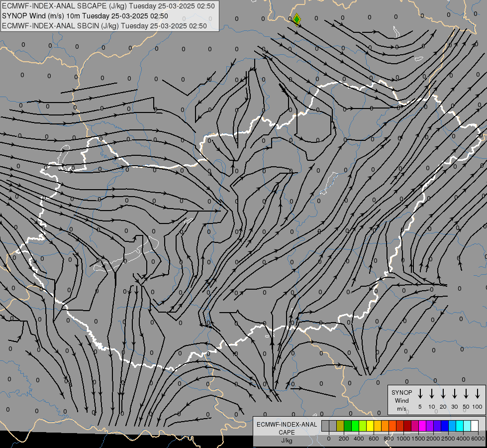Click the '2500' tick value in CAPE legend
This screenshot has width=487, height=448.
tap(448, 439)
